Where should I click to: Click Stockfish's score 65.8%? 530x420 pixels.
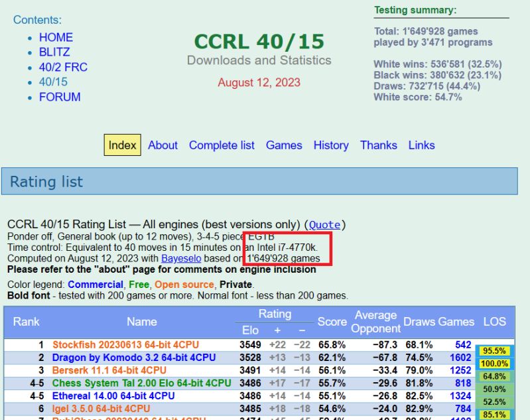click(332, 344)
